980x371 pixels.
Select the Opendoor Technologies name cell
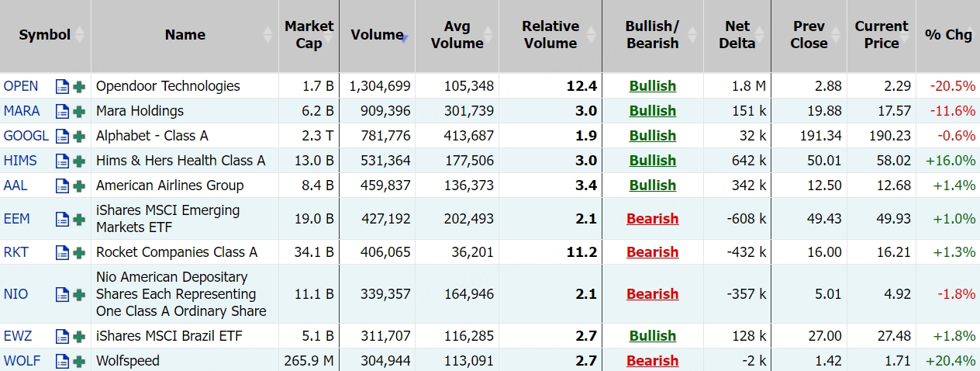[x=185, y=86]
